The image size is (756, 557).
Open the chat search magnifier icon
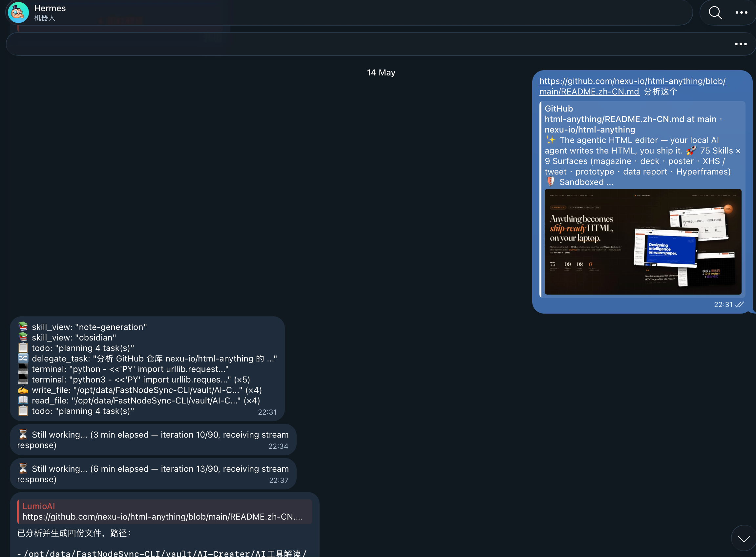pyautogui.click(x=715, y=12)
